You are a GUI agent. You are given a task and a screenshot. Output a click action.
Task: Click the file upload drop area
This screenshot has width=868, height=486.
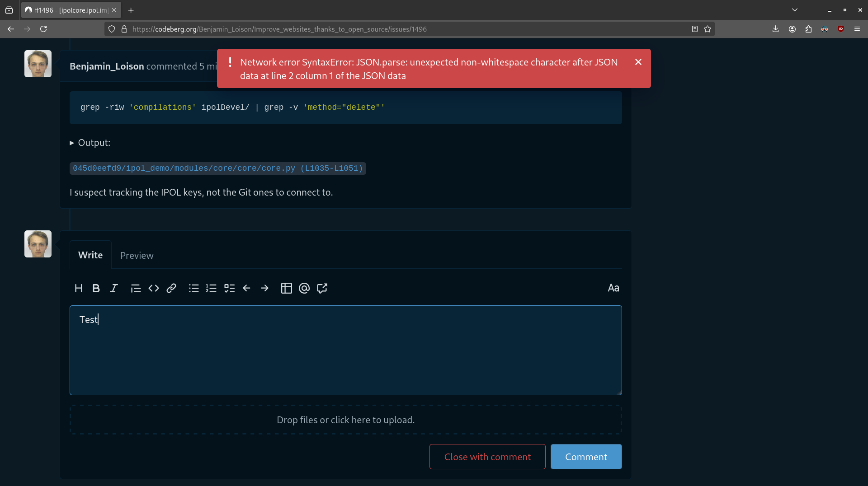click(x=345, y=420)
